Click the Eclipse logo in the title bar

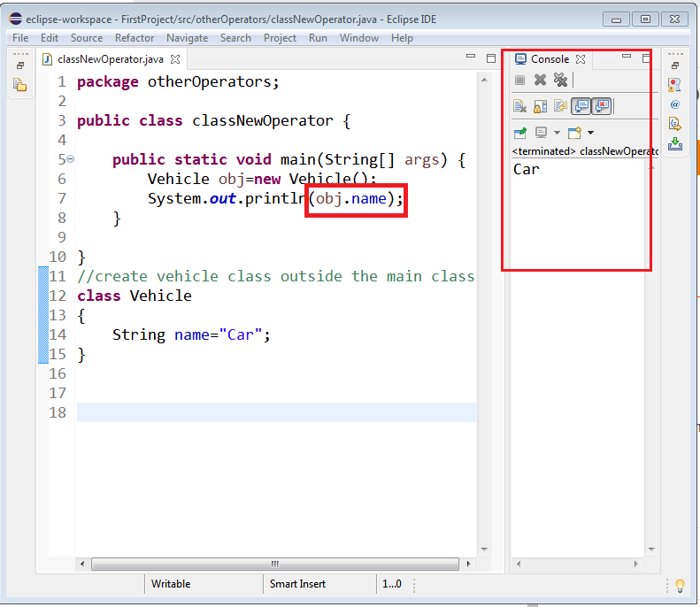16,19
